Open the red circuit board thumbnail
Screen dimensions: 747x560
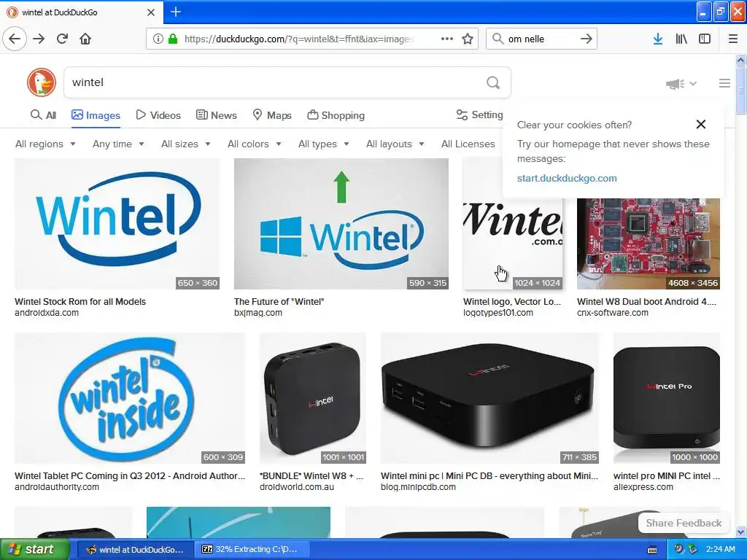click(649, 244)
